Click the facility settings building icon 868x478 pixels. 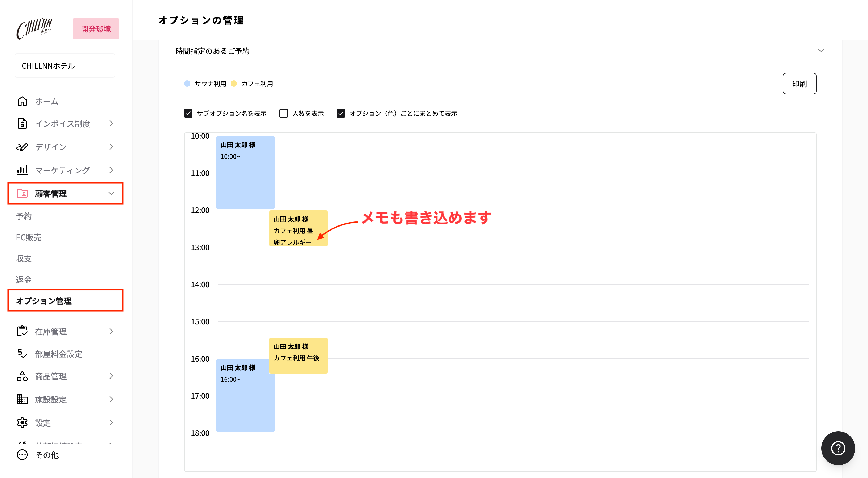[22, 399]
